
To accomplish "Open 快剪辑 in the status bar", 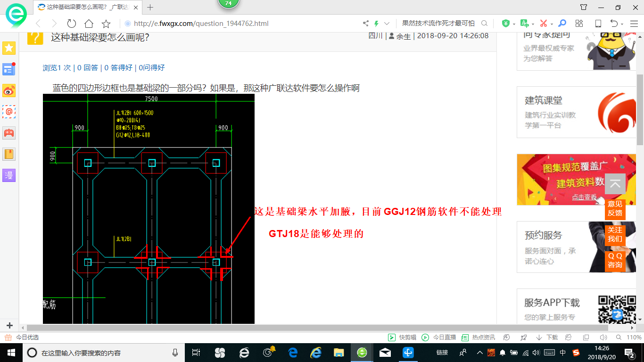I will [x=402, y=337].
